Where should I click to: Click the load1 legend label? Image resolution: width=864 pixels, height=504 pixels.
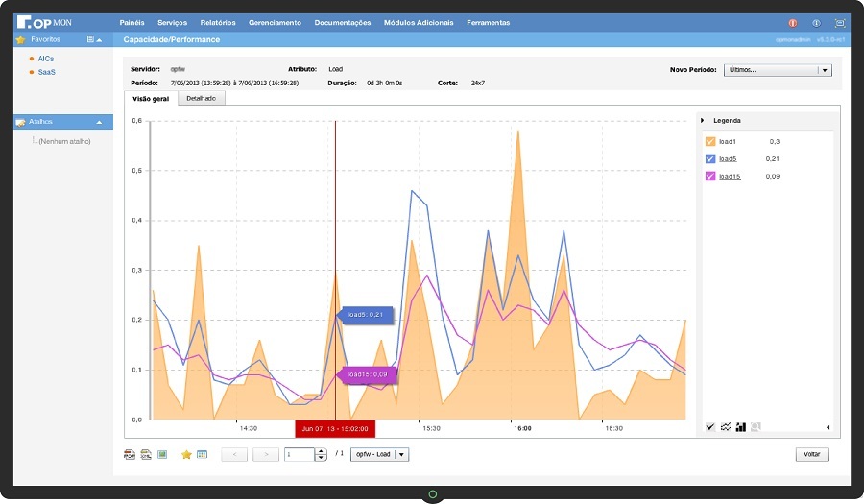pos(728,141)
